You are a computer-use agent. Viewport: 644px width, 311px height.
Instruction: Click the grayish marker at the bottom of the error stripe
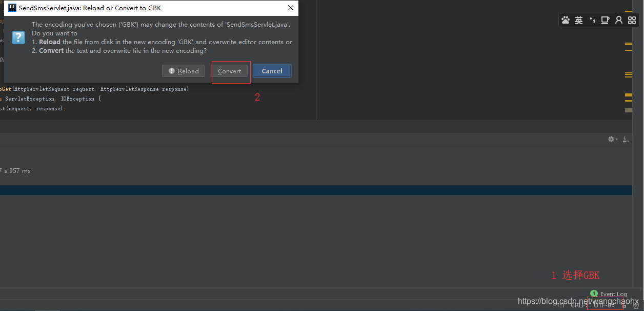point(628,110)
